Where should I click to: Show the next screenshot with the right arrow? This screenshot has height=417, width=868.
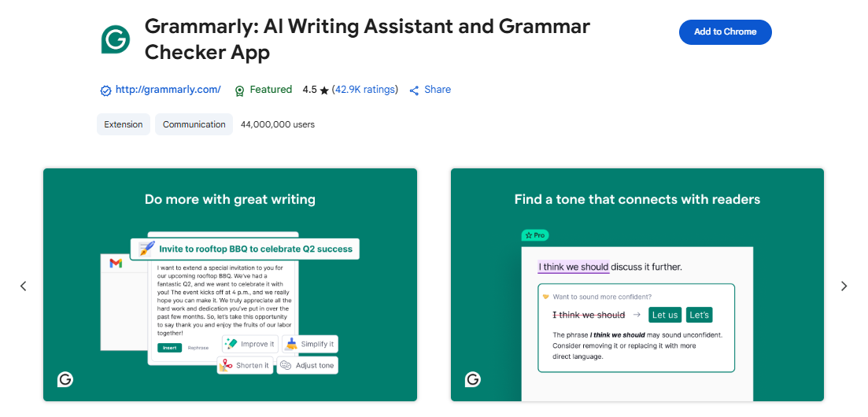[844, 286]
